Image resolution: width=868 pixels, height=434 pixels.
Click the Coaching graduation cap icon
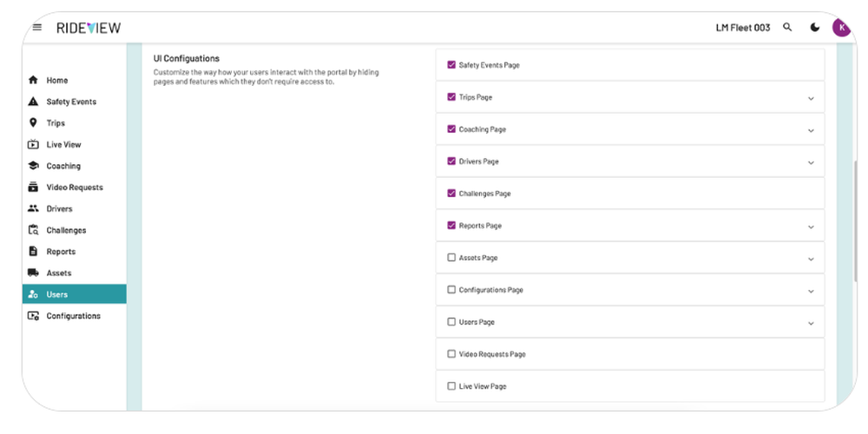point(33,166)
